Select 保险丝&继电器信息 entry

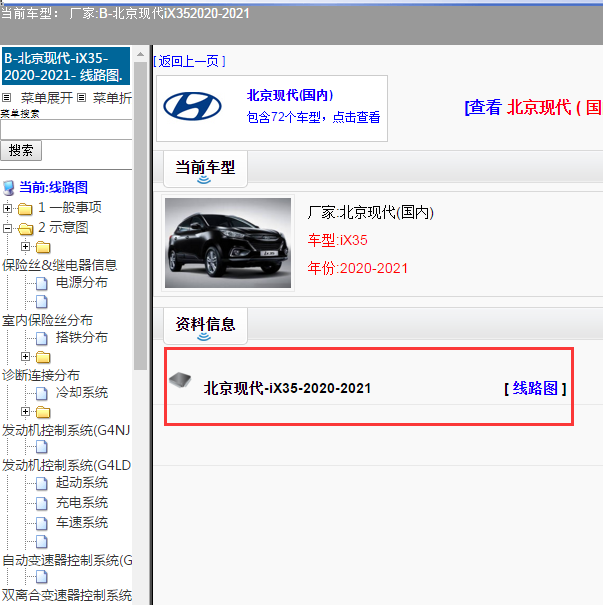click(59, 265)
